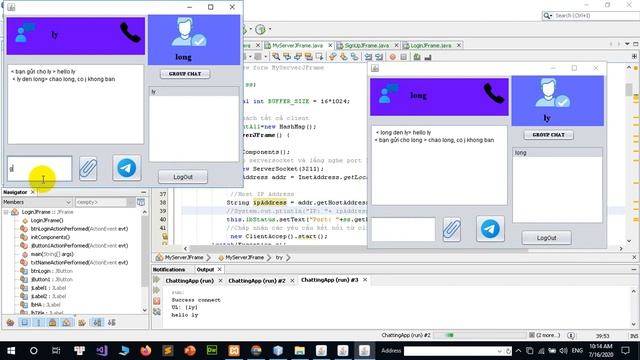
Task: Start phone call to long
Action: (494, 93)
